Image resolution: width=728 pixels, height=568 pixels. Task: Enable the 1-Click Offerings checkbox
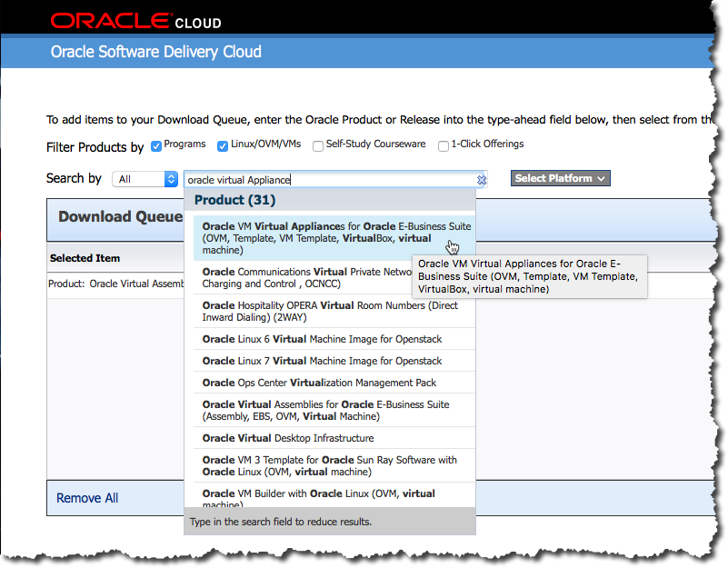pyautogui.click(x=444, y=146)
